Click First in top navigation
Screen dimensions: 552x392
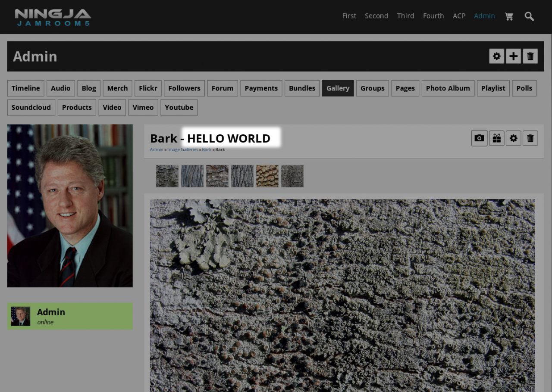click(349, 16)
